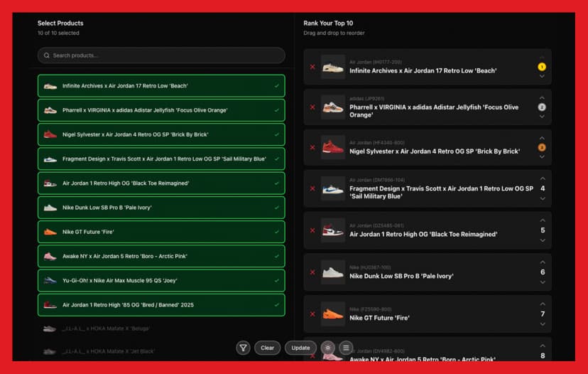Move Adistar Jellyfish up one rank
Viewport: 588px width, 374px height.
pos(542,98)
